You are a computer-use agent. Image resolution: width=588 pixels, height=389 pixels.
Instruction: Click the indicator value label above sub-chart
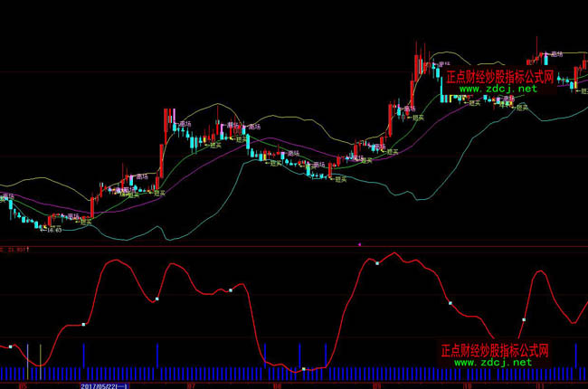point(14,247)
